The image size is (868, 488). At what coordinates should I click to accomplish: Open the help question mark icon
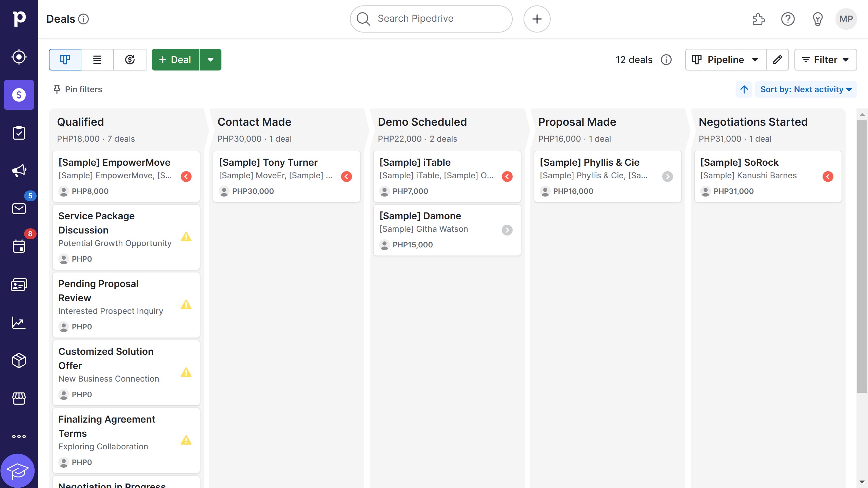[x=788, y=19]
